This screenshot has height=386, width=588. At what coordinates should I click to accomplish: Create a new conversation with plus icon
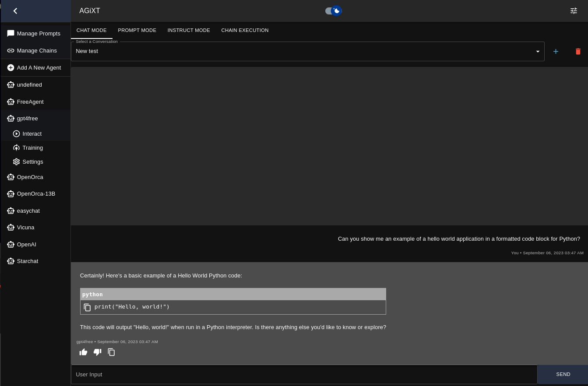pyautogui.click(x=556, y=51)
